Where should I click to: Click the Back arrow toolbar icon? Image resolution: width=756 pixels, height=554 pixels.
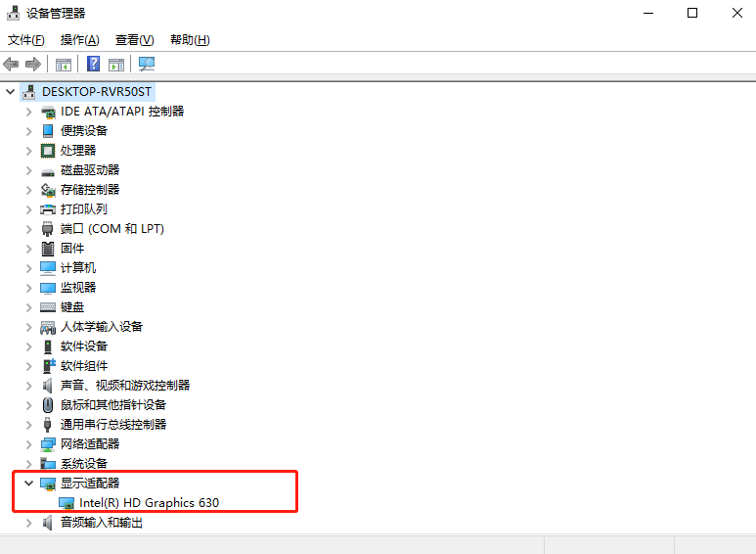[11, 64]
